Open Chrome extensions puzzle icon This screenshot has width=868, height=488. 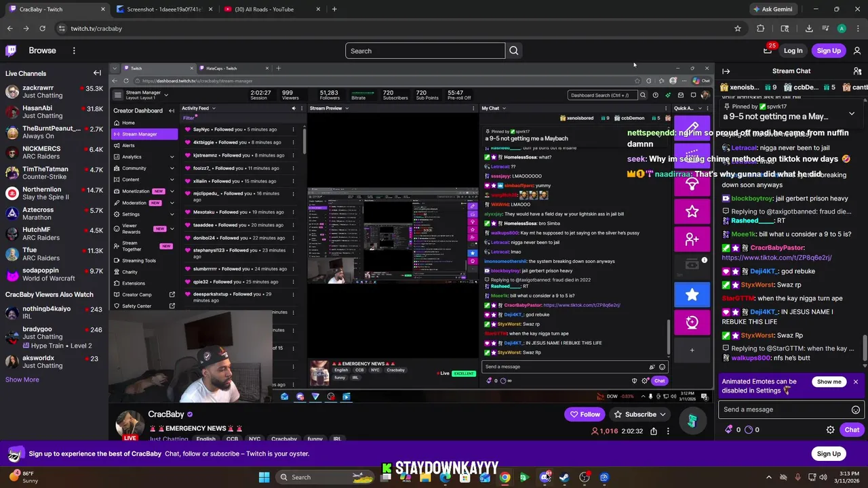click(760, 28)
